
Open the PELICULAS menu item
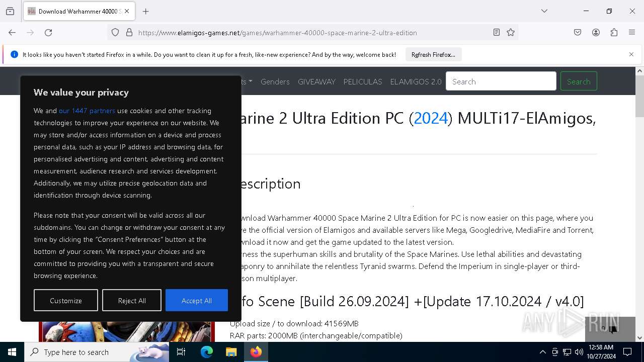363,81
